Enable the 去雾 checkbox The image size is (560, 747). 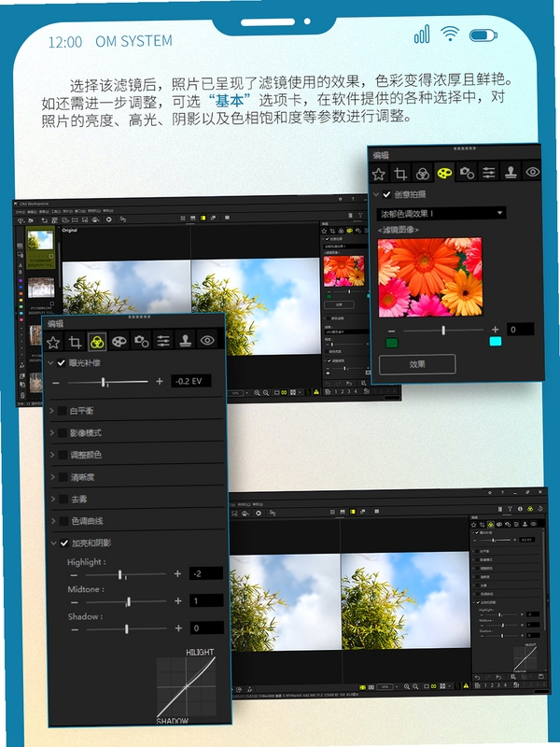(x=63, y=500)
